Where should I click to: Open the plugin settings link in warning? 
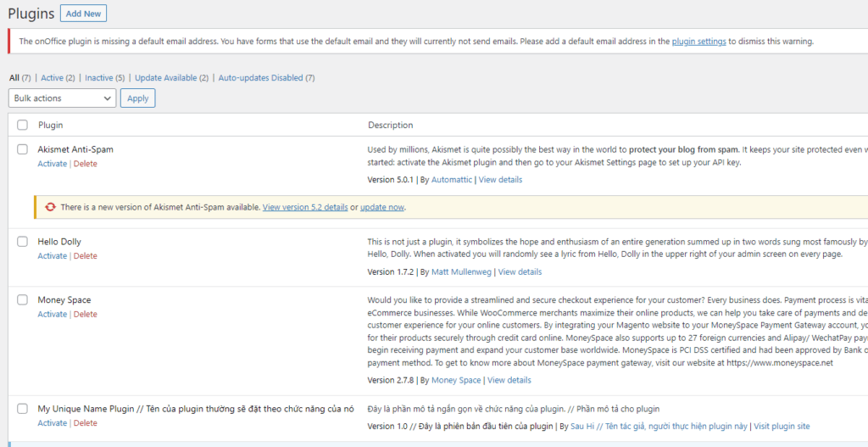coord(698,41)
